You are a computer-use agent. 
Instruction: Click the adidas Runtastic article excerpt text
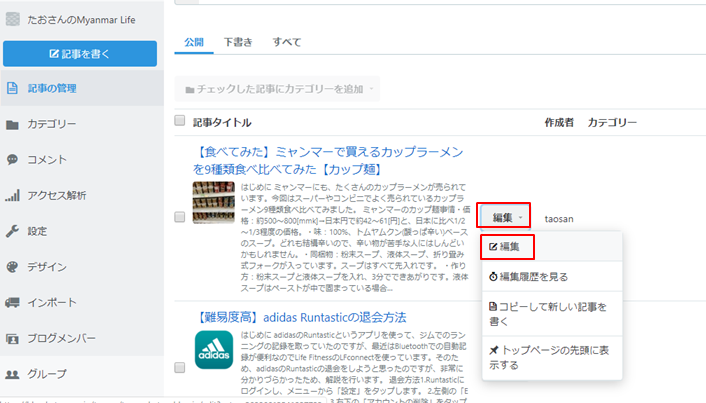354,367
